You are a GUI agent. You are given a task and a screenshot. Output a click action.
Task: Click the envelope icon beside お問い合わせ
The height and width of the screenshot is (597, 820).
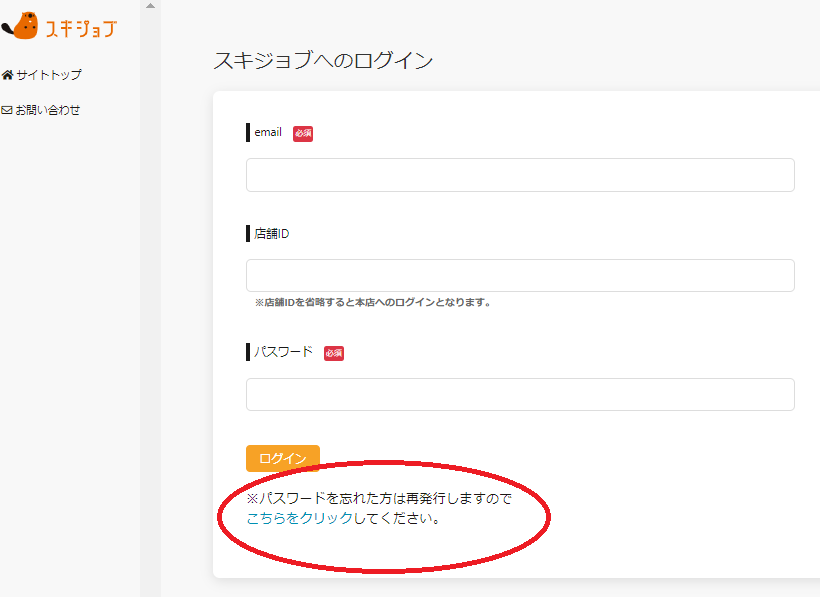(7, 110)
